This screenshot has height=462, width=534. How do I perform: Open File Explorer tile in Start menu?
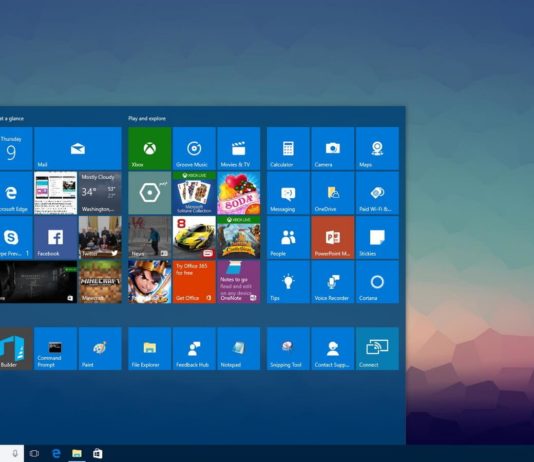click(x=150, y=349)
